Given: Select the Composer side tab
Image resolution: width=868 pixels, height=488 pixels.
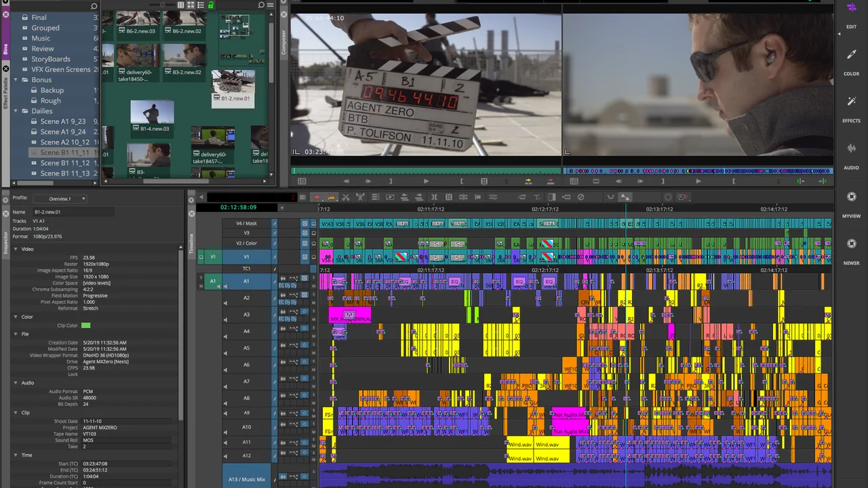Looking at the screenshot, I should pos(284,42).
